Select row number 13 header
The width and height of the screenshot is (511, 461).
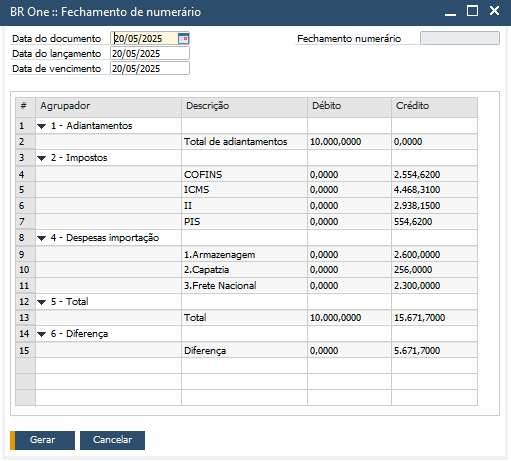coord(25,318)
